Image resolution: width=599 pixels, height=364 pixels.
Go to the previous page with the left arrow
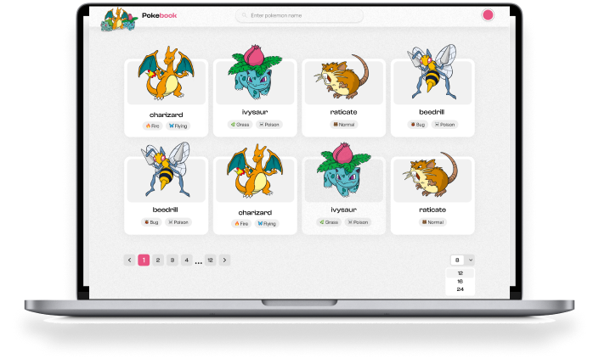point(129,260)
